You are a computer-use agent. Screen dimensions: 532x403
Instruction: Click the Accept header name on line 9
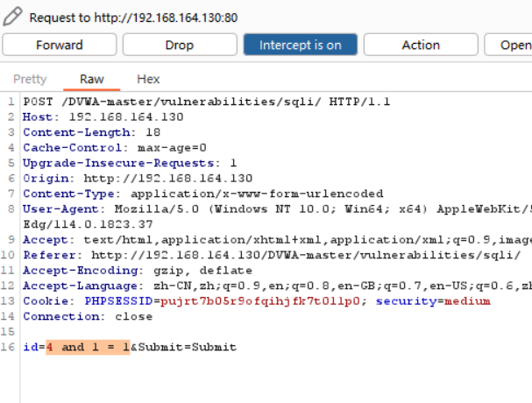46,240
